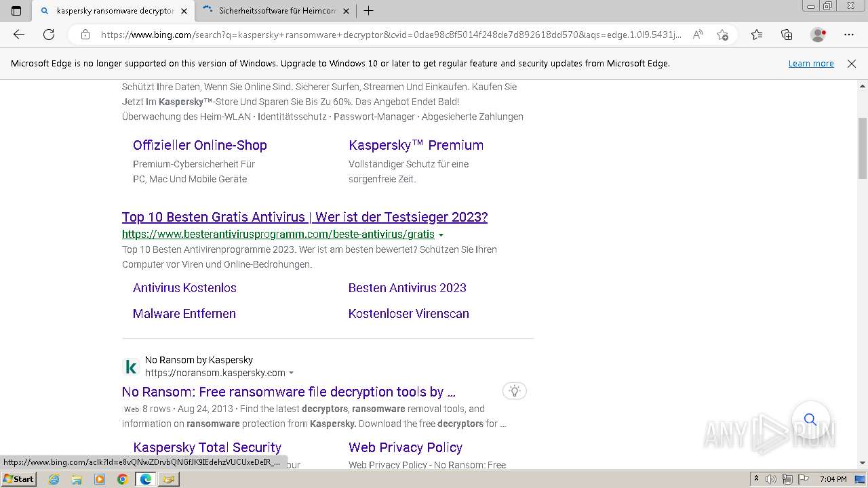Open the Action Center flag icon
This screenshot has width=868, height=488.
(804, 479)
